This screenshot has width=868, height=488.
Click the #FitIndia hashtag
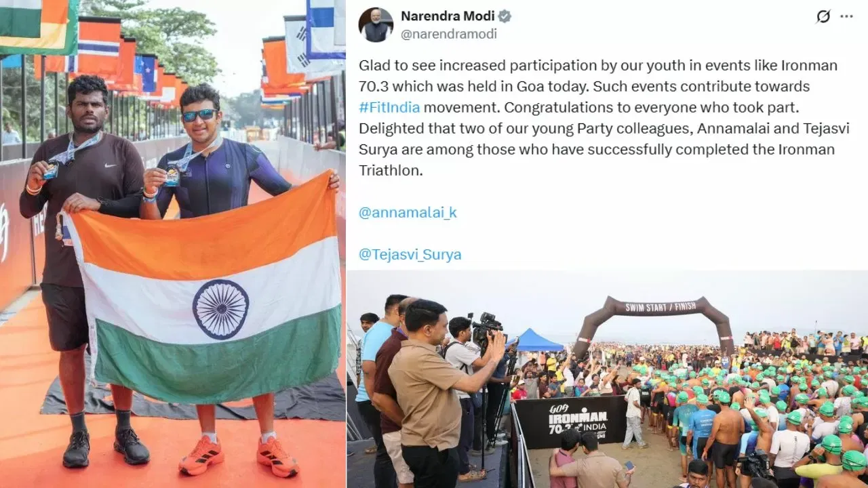[389, 107]
